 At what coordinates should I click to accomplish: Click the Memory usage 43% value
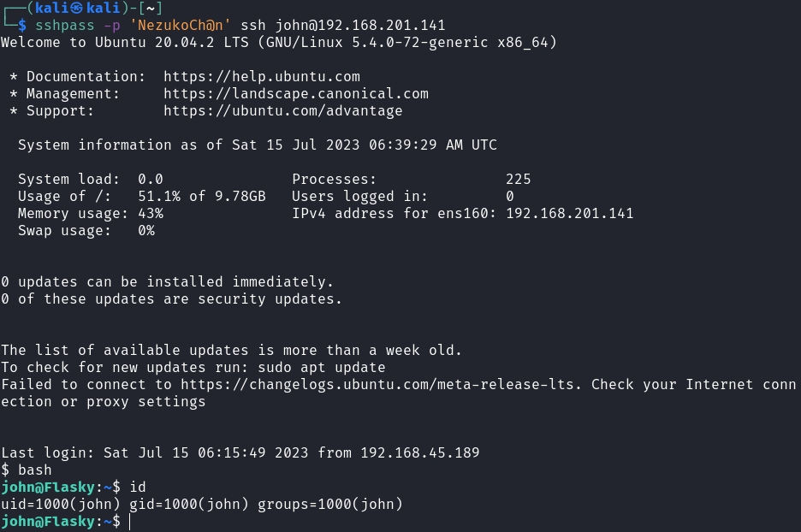(151, 214)
